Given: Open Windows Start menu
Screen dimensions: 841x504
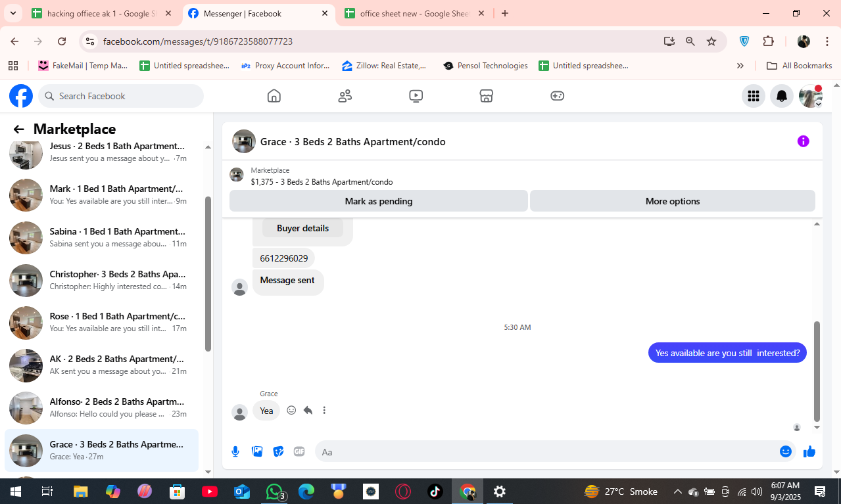Looking at the screenshot, I should pos(15,492).
